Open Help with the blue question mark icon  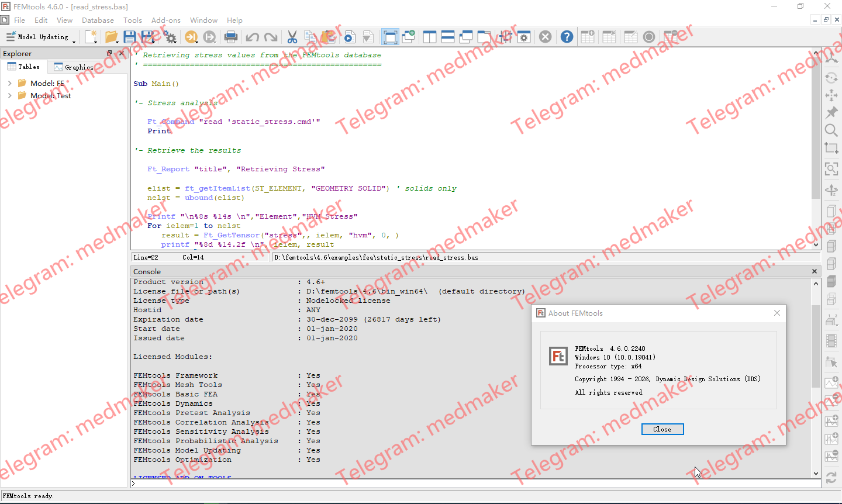(567, 37)
